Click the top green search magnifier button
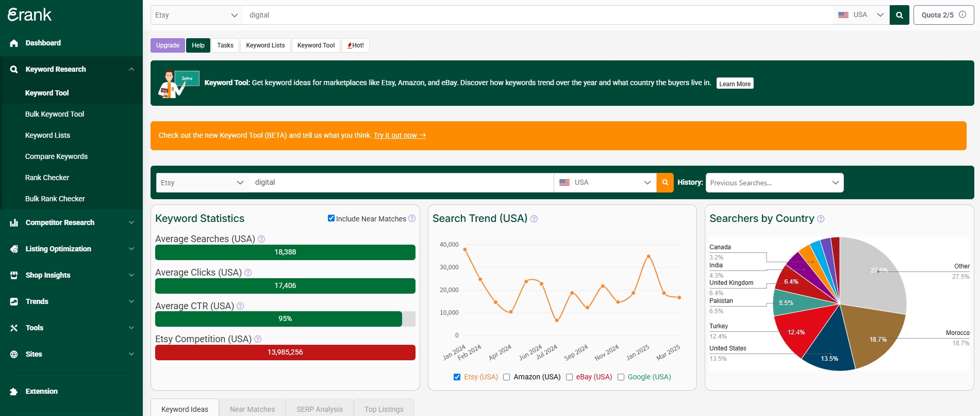 (x=900, y=15)
